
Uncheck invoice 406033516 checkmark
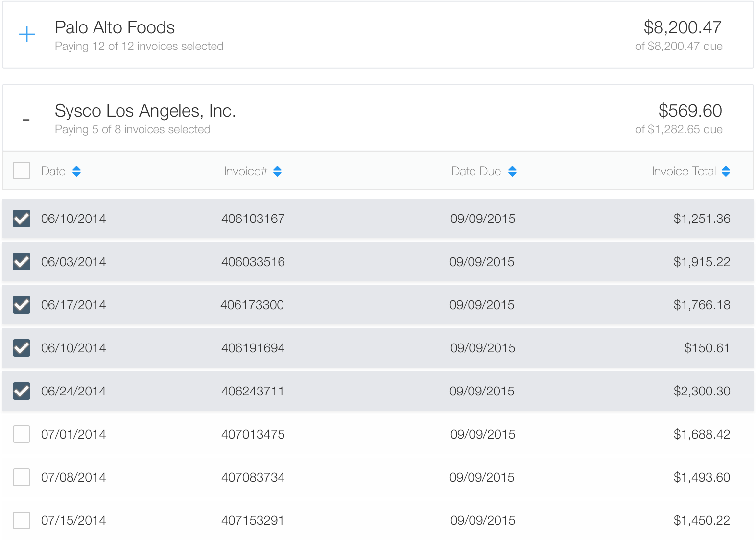click(22, 262)
